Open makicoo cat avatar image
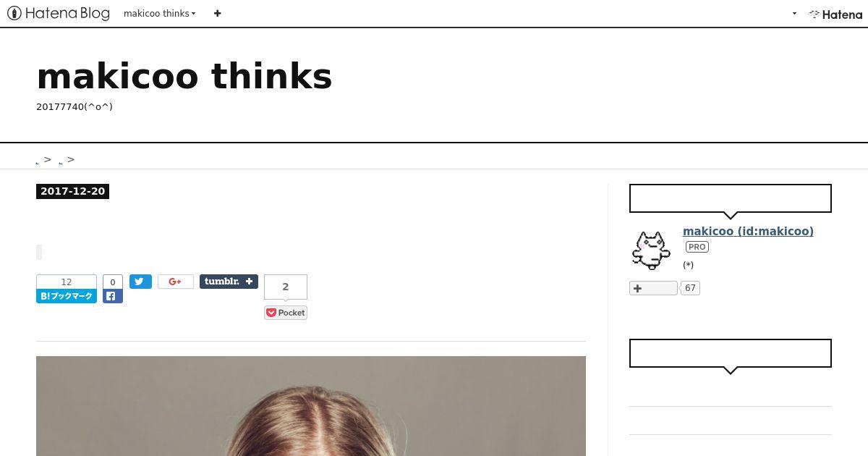The image size is (868, 456). coord(650,250)
